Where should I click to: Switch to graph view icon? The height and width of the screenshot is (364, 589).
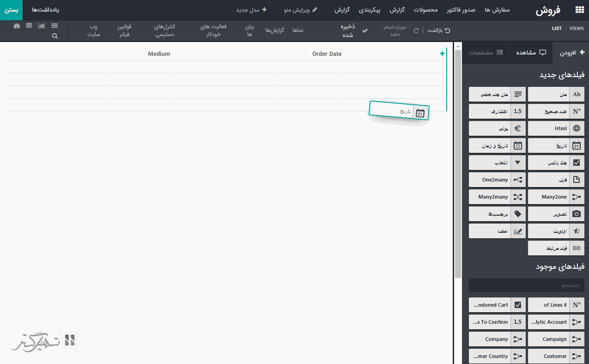coord(42,26)
